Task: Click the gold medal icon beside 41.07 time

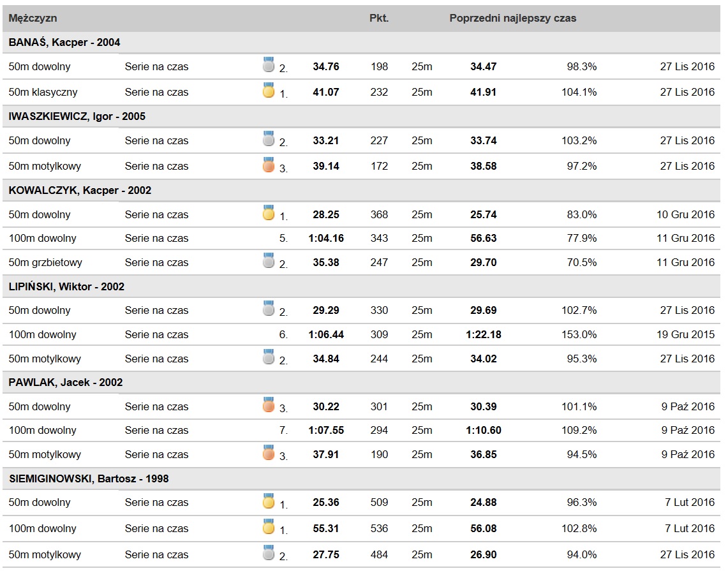Action: coord(269,90)
